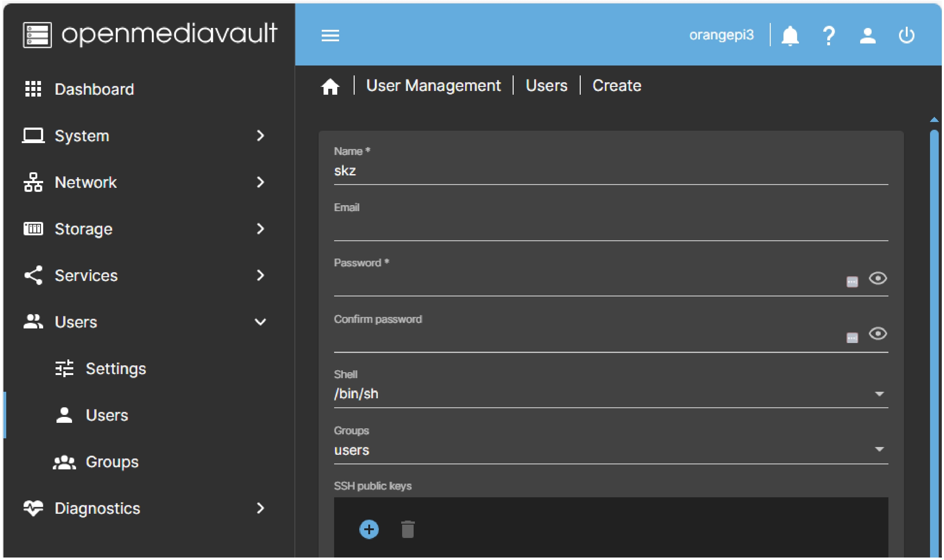Click the orangepi3 hostname text
The width and height of the screenshot is (944, 560).
click(x=721, y=35)
